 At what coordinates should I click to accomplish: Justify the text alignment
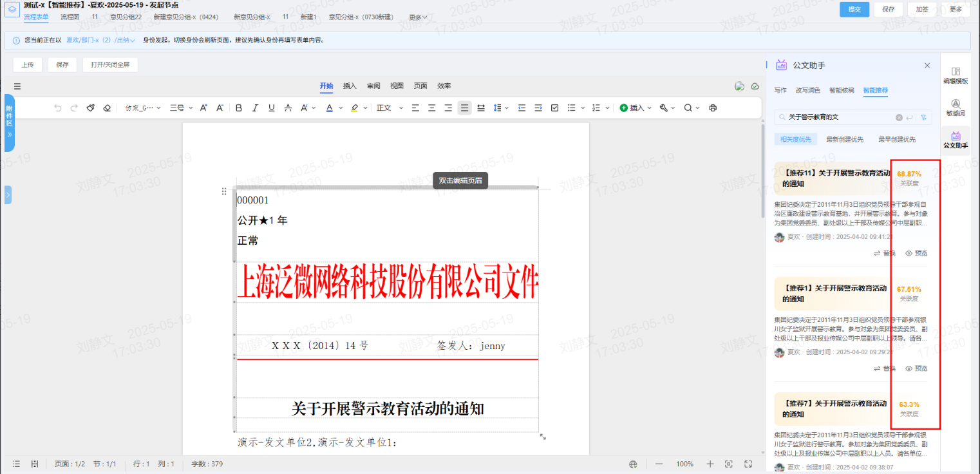point(464,108)
